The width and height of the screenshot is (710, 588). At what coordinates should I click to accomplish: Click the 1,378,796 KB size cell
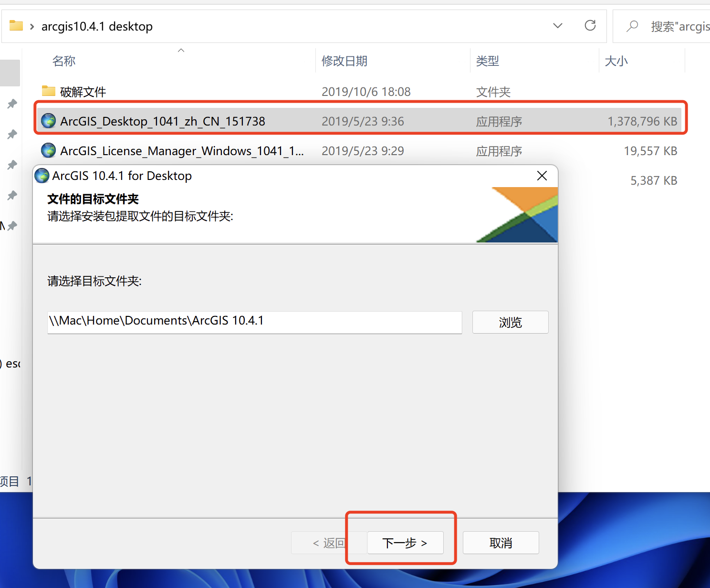642,121
